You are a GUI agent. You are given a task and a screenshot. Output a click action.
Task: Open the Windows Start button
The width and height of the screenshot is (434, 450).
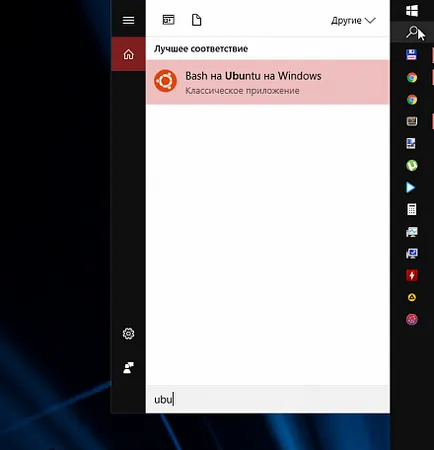tap(412, 10)
